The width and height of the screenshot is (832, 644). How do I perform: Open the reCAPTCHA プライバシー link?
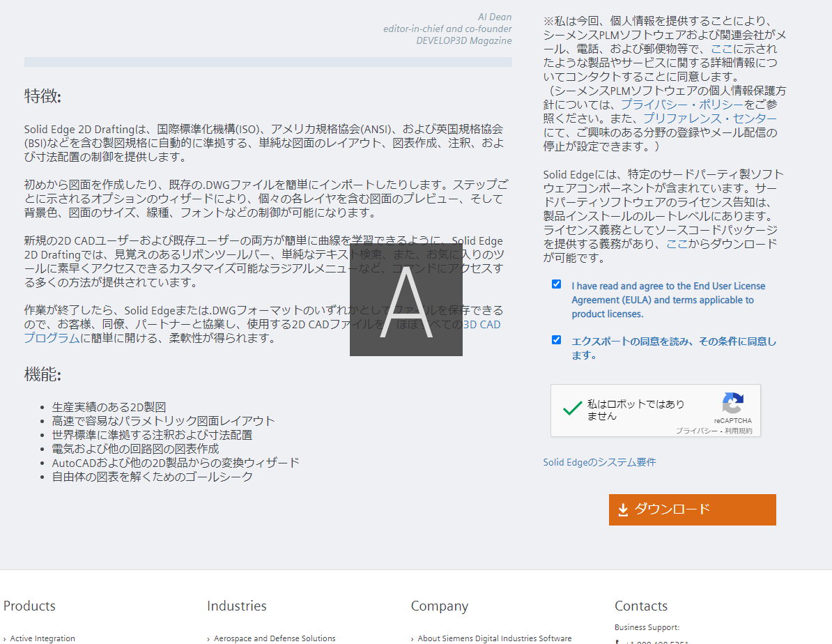pyautogui.click(x=696, y=431)
